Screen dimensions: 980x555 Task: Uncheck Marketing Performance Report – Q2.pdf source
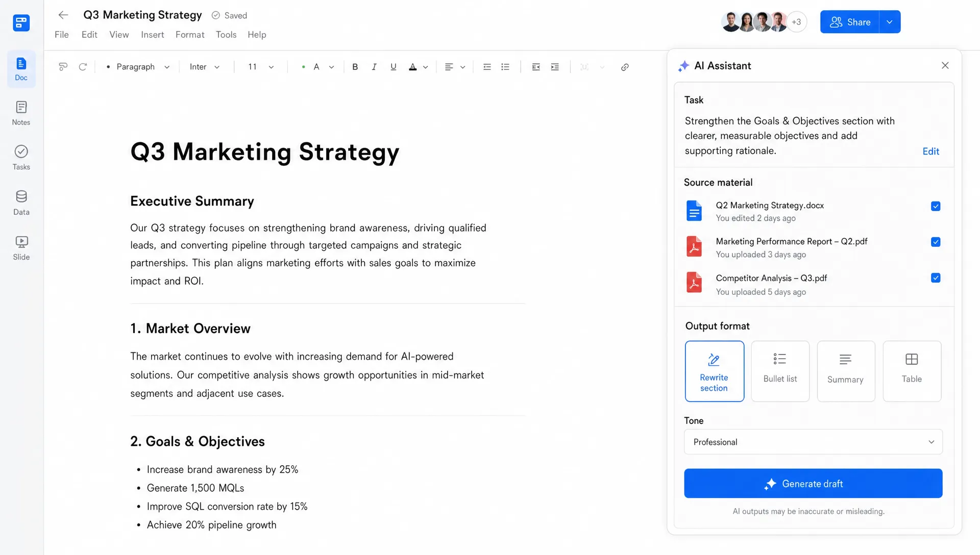(936, 242)
